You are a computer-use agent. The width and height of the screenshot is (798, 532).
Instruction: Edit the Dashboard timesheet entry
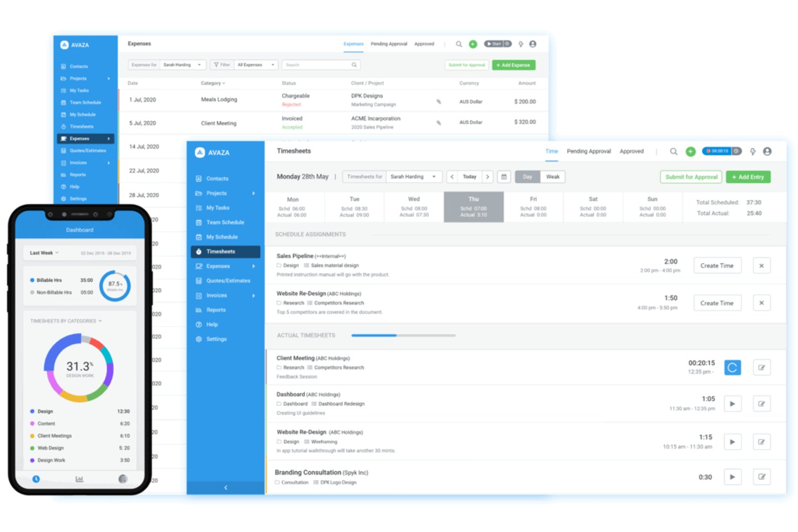tap(761, 404)
